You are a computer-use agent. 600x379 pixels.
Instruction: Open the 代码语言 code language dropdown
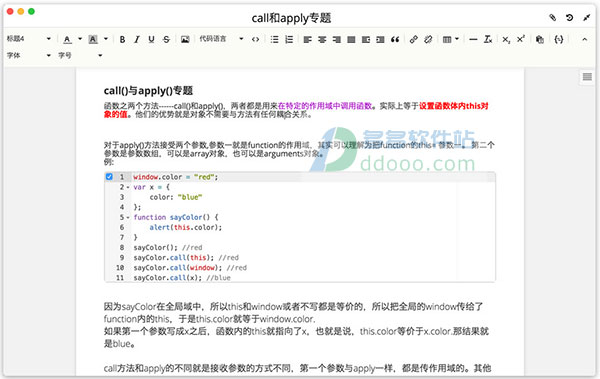pos(221,39)
